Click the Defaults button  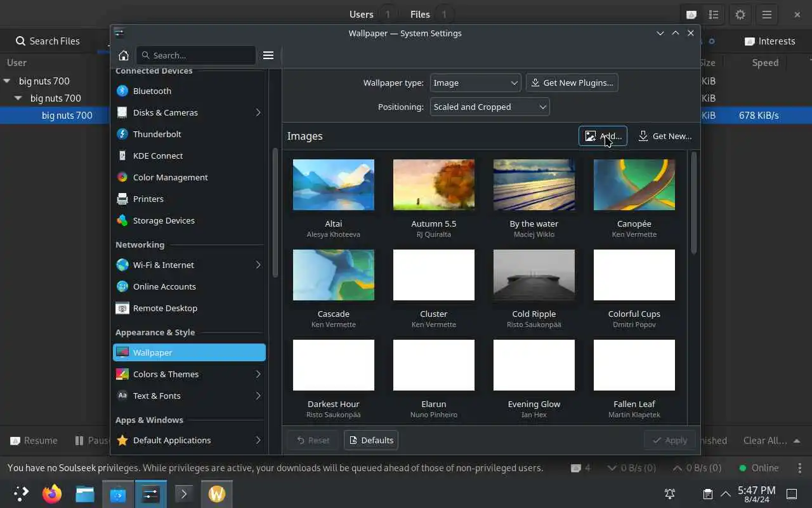click(371, 440)
